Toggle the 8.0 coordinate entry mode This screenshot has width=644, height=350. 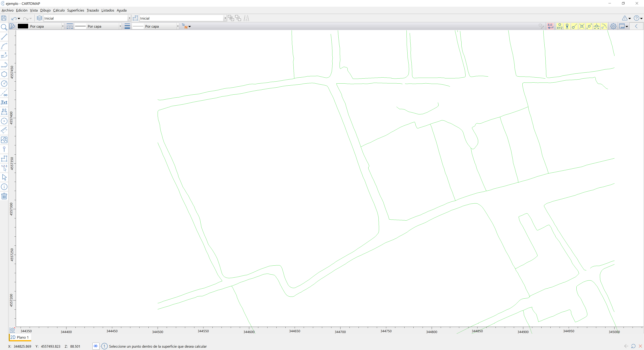[550, 26]
